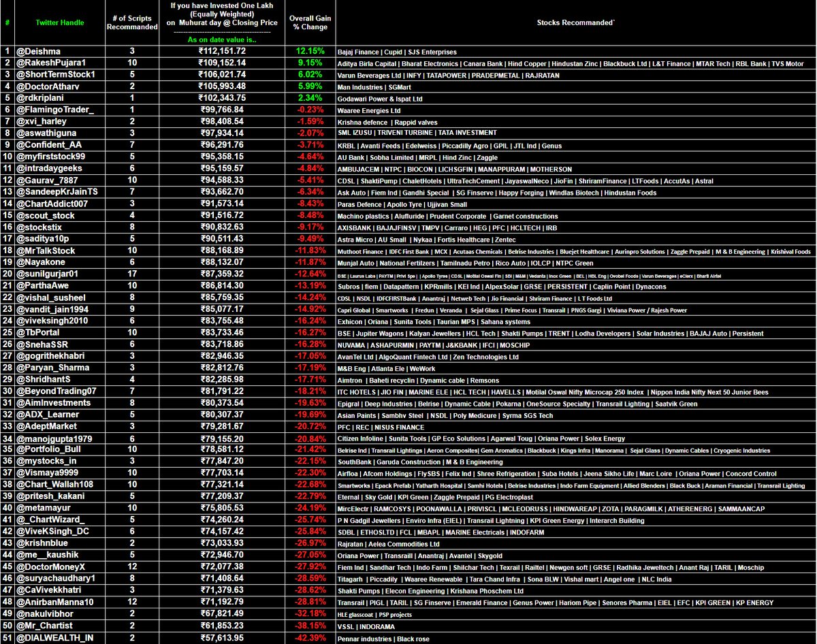Image resolution: width=817 pixels, height=644 pixels.
Task: Click handle @xvi_harley
Action: (41, 122)
